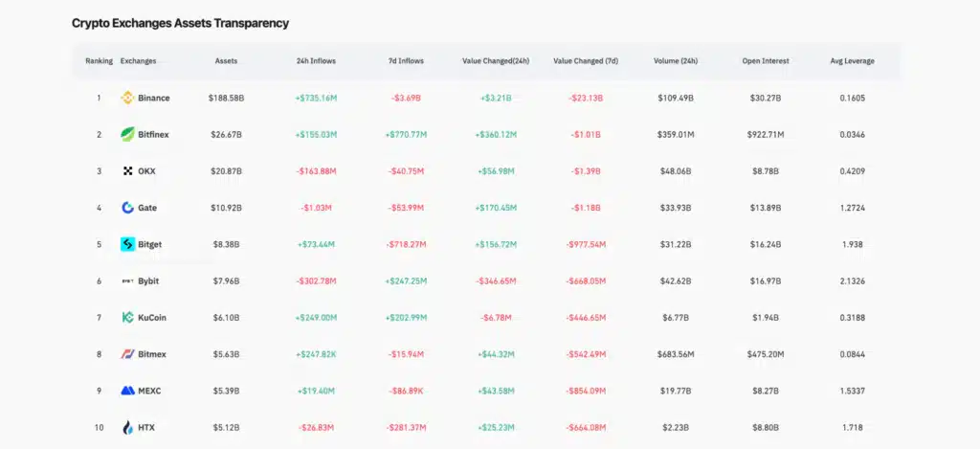Select Bitfinex 7d inflow +$770.77M
980x449 pixels.
coord(406,134)
